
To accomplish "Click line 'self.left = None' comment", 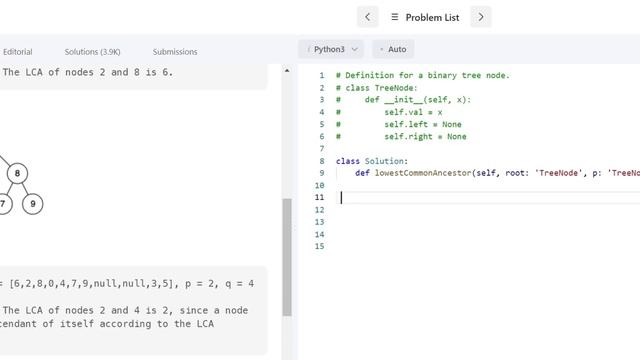I will pyautogui.click(x=422, y=124).
